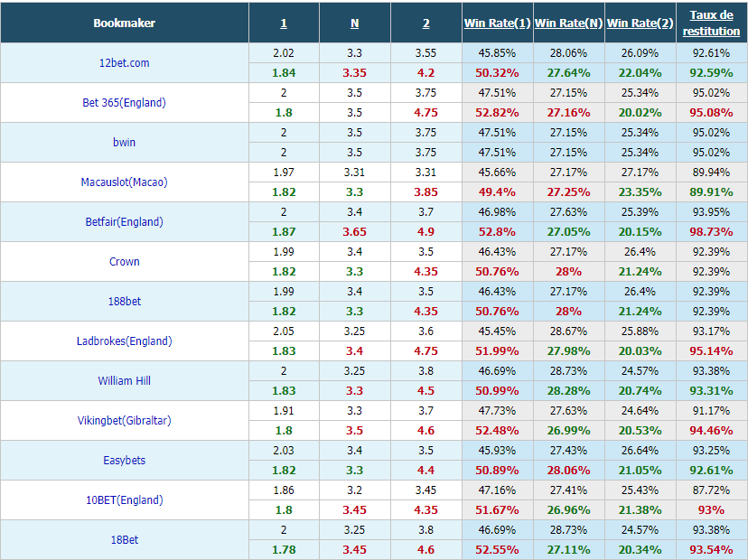
Task: Click the 94.46% restitution rate for Vikingbet
Action: coord(711,430)
